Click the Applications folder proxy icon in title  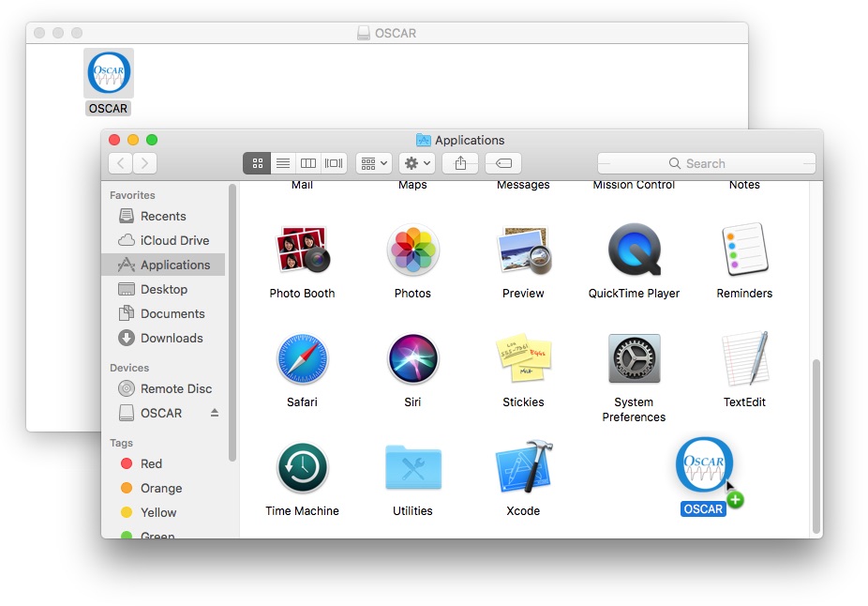(x=423, y=140)
